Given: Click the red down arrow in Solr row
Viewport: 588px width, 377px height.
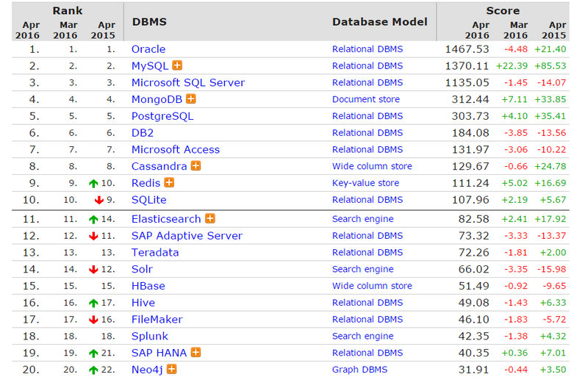Looking at the screenshot, I should (x=93, y=270).
